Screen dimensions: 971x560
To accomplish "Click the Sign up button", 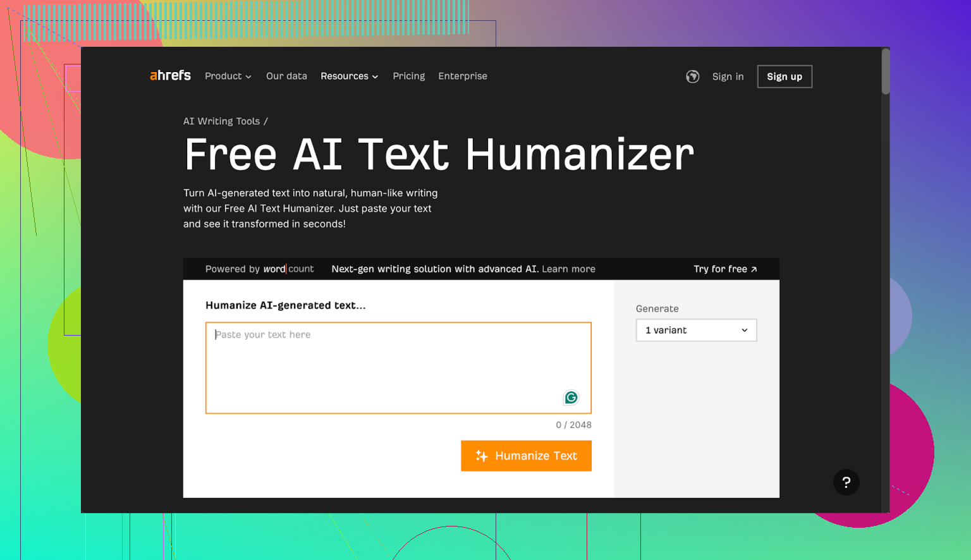I will point(784,76).
